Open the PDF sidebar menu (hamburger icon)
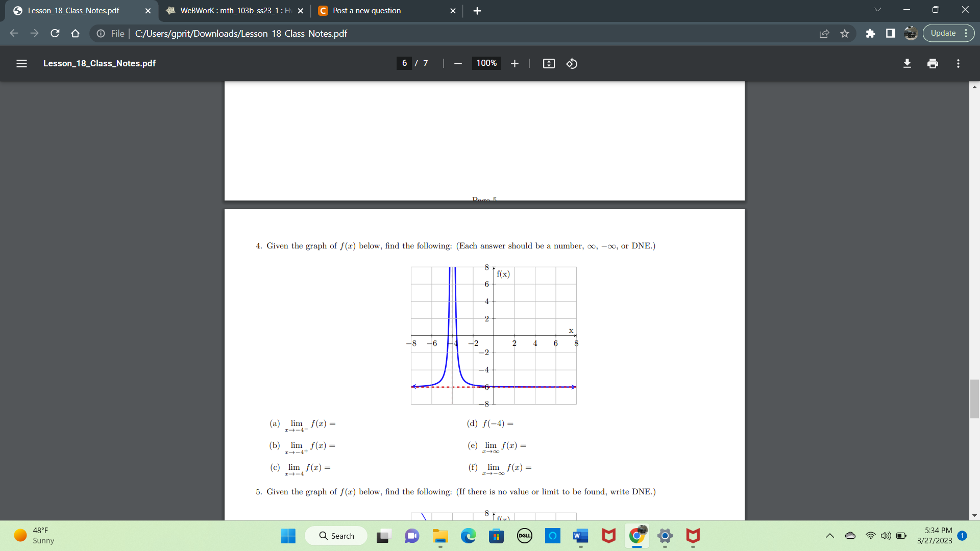The height and width of the screenshot is (551, 980). click(x=21, y=63)
